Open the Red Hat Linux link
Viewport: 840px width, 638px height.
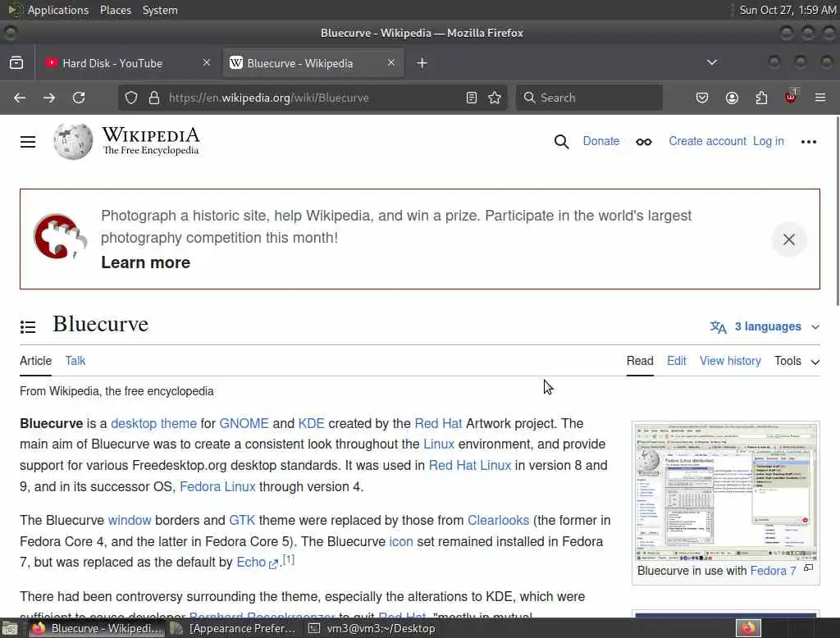470,465
